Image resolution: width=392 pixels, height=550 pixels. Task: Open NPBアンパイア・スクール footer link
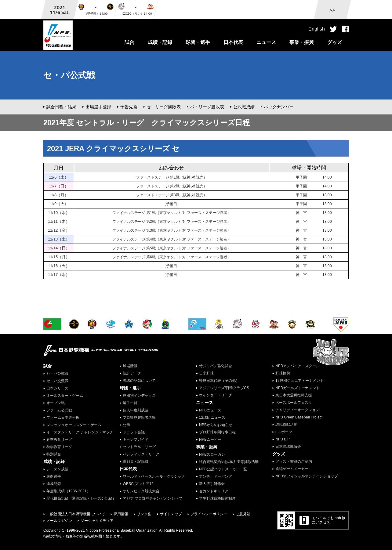pos(296,366)
